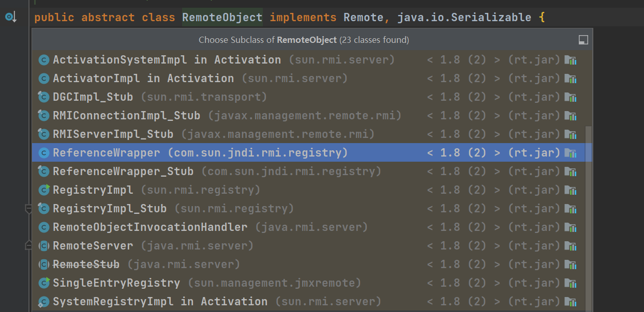
Task: Click java.io.Serializable in the class declaration
Action: pyautogui.click(x=464, y=18)
